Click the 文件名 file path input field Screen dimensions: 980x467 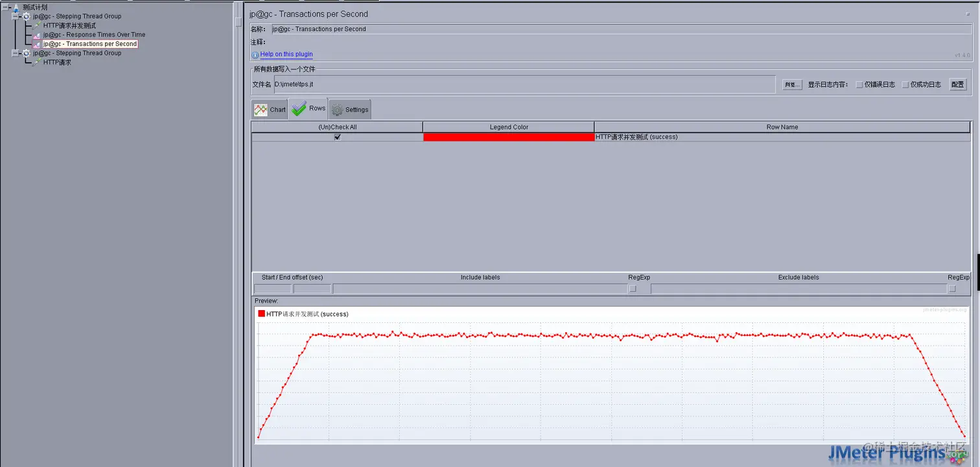(x=524, y=84)
